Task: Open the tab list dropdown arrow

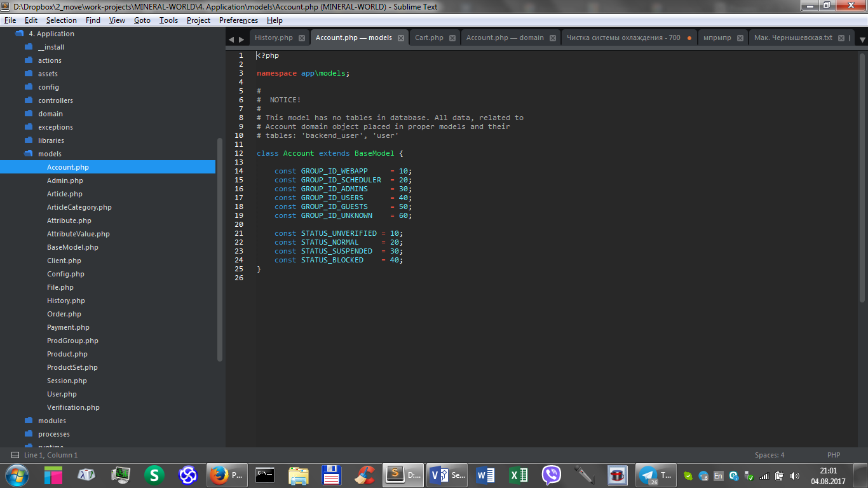Action: [862, 39]
